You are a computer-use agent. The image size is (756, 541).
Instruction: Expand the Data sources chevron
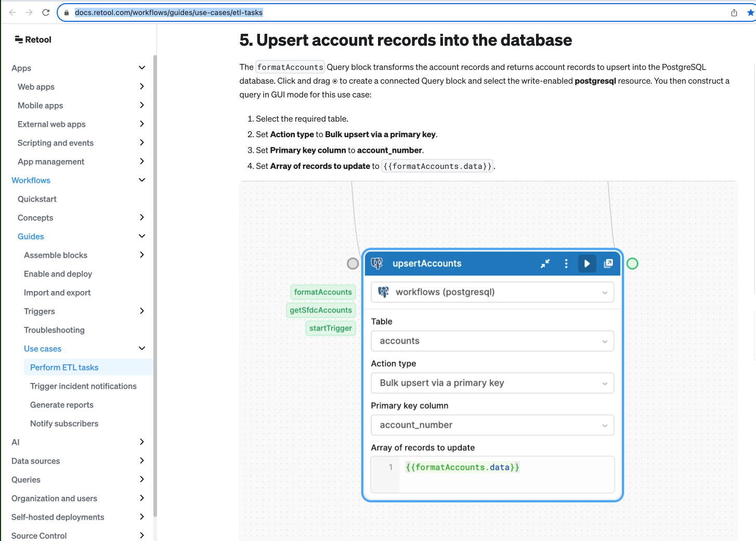click(x=142, y=460)
